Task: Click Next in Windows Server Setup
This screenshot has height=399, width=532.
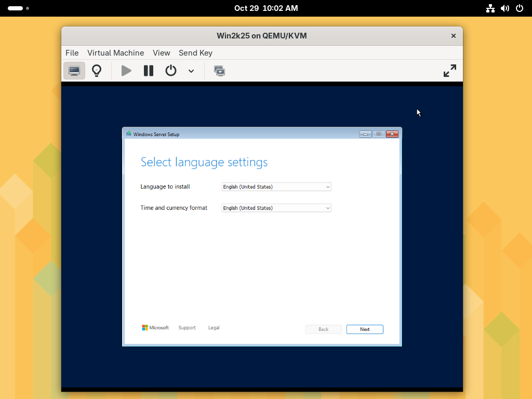Action: pos(365,329)
